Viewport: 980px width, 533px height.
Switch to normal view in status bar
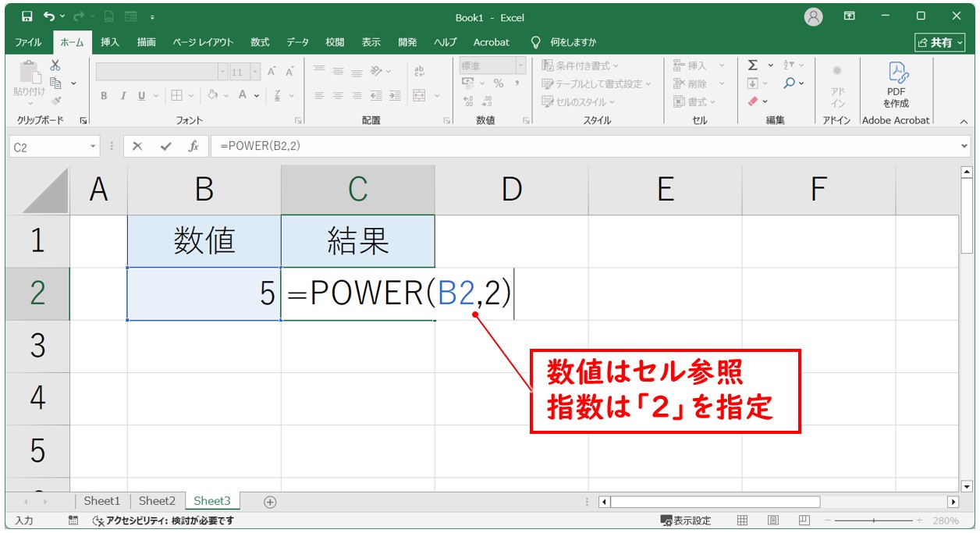pos(743,521)
